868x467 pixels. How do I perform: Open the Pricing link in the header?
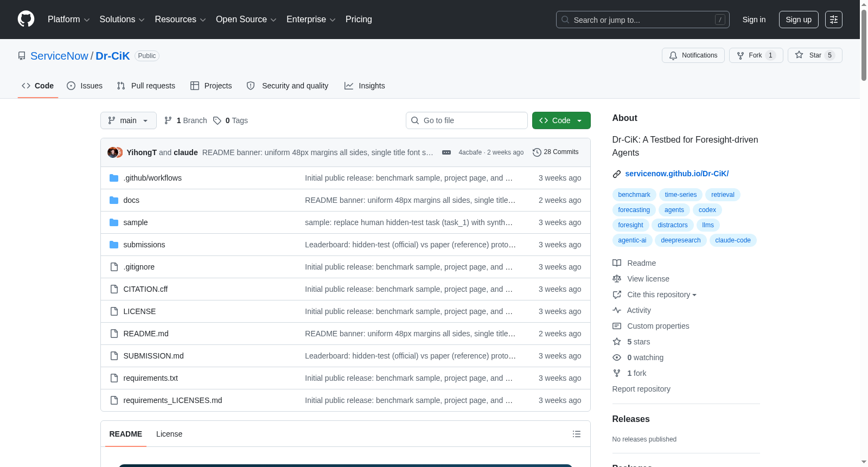click(x=359, y=20)
